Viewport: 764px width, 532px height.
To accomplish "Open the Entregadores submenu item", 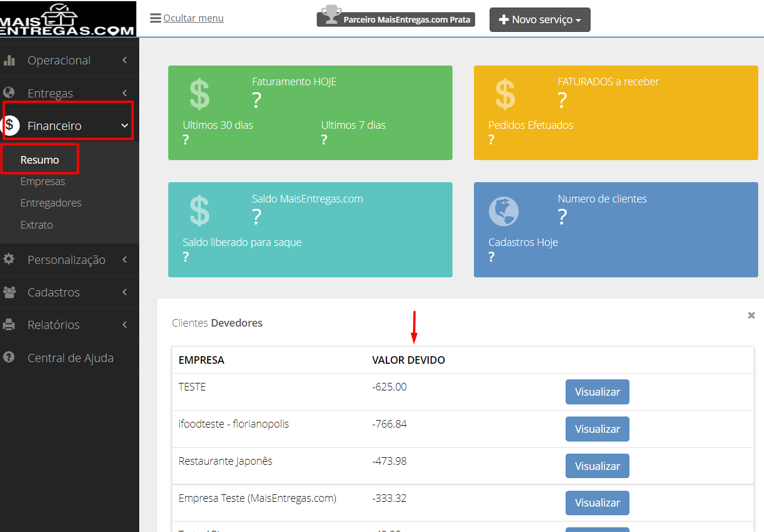I will (50, 203).
